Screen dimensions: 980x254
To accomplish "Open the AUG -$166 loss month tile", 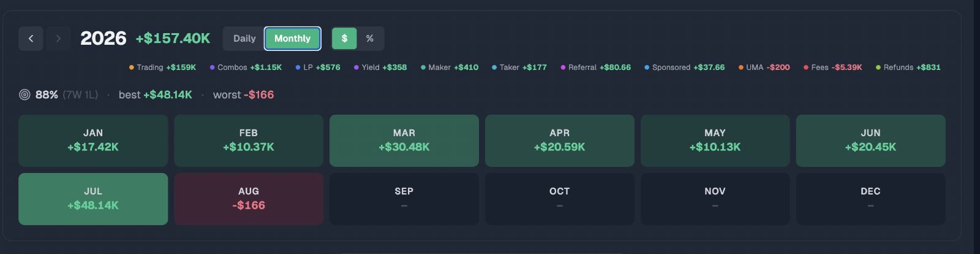I will point(249,199).
